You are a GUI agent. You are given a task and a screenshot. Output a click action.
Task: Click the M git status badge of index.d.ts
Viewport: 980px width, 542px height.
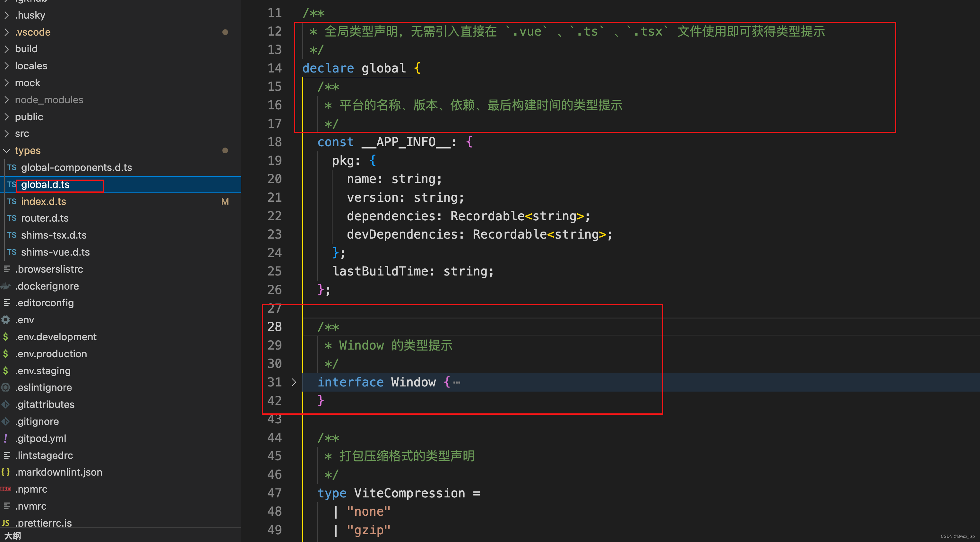pyautogui.click(x=225, y=202)
